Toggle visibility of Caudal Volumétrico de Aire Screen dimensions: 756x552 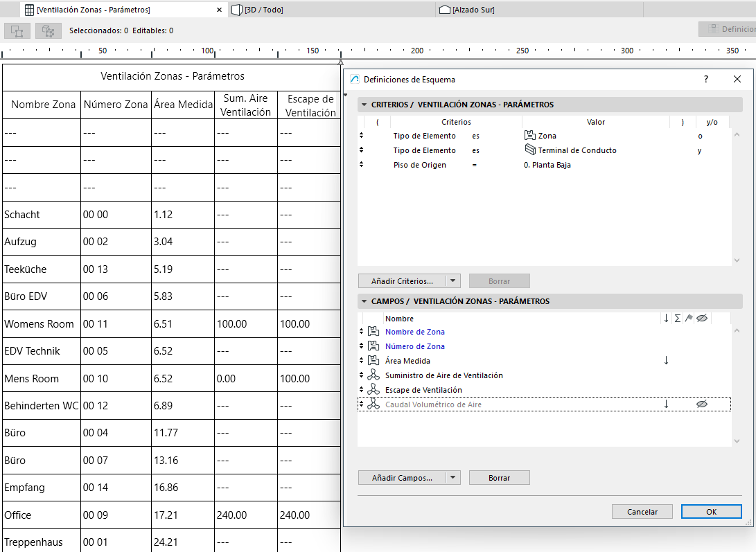tap(702, 403)
